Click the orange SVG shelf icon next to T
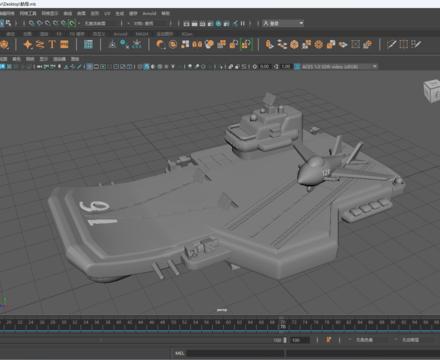Screen dimensions: 440x360 64,44
